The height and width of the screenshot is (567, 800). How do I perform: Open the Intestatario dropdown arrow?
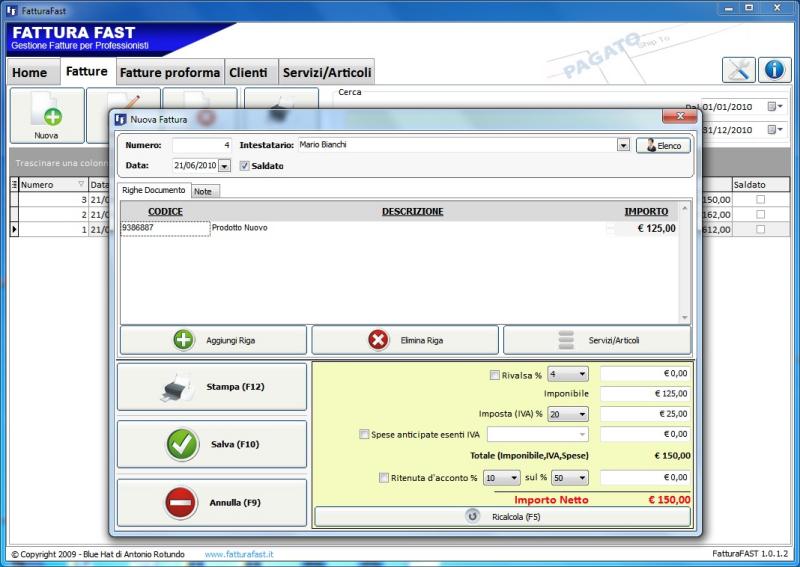pos(623,145)
